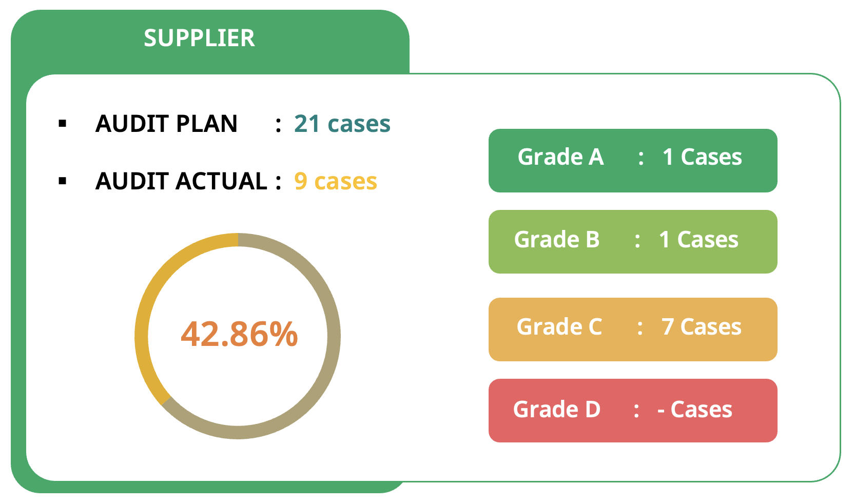Click the Grade A label text

coord(560,157)
